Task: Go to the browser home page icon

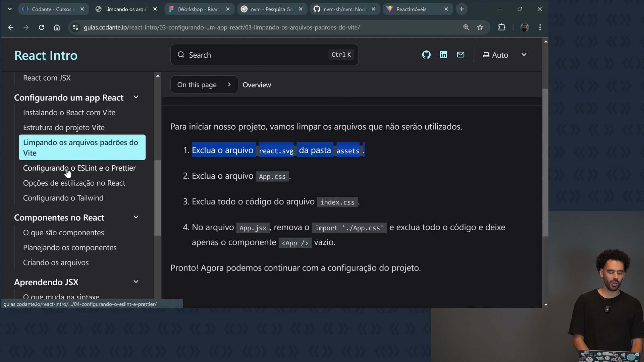Action: coord(57,27)
